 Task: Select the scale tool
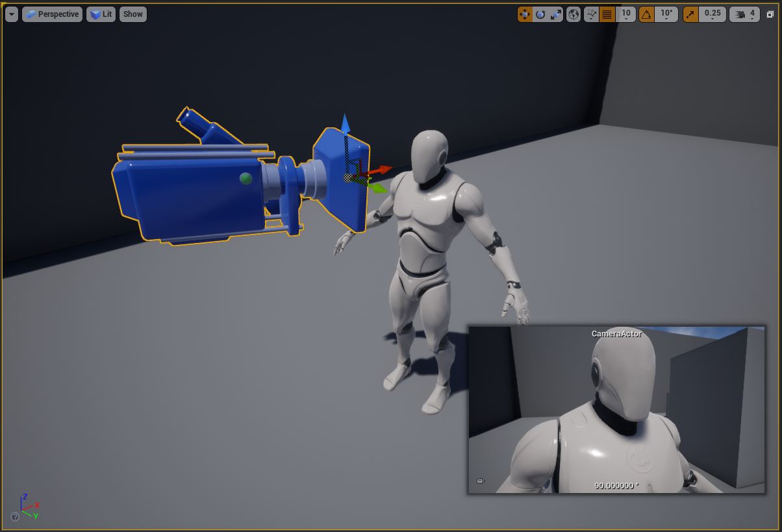[x=556, y=14]
